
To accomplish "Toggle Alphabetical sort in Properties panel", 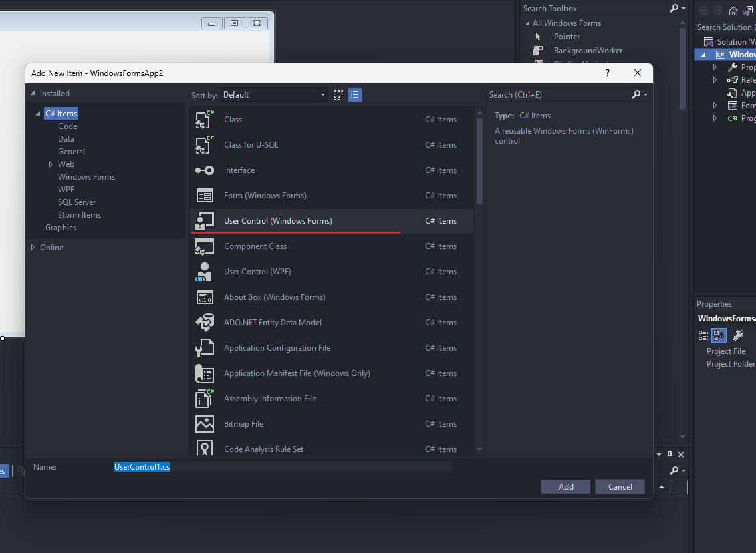I will pos(719,335).
